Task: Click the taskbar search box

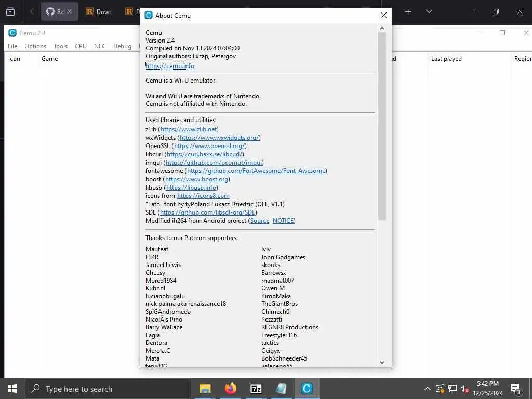Action: (107, 389)
